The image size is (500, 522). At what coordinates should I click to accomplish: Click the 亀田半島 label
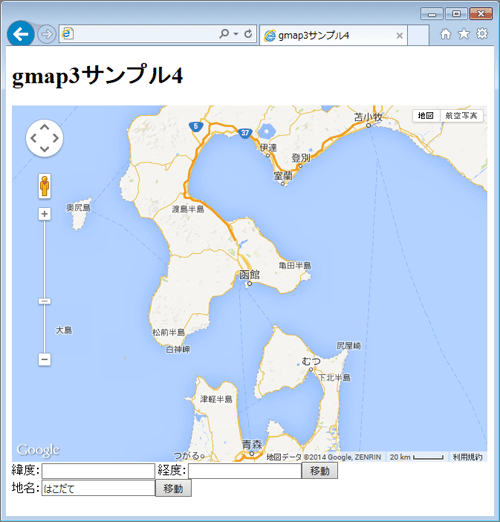295,265
